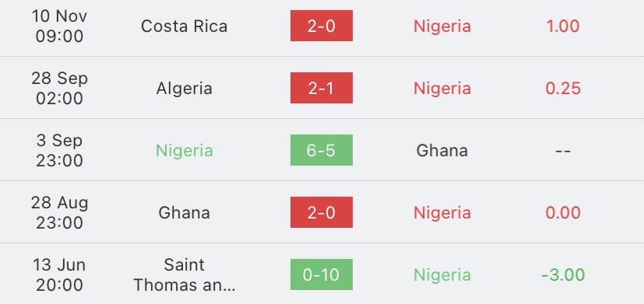Select the green 0-10 score badge
Screen dimensions: 644x304
point(321,274)
